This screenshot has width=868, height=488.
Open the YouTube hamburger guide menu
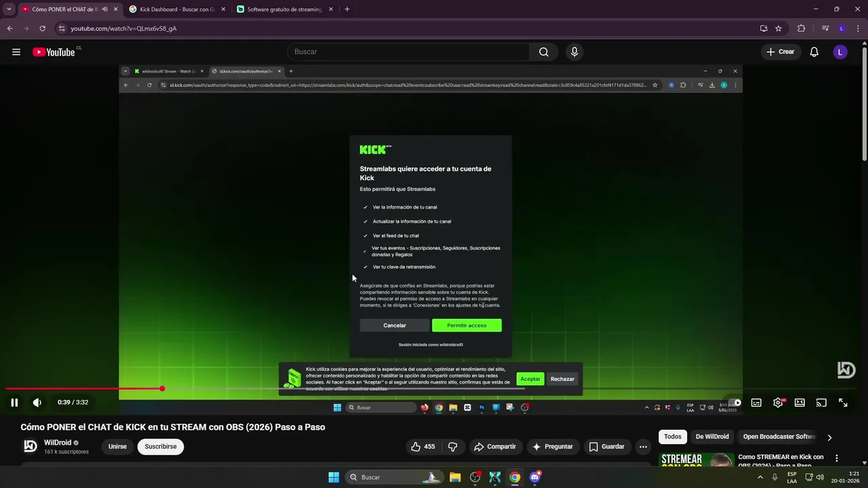16,52
